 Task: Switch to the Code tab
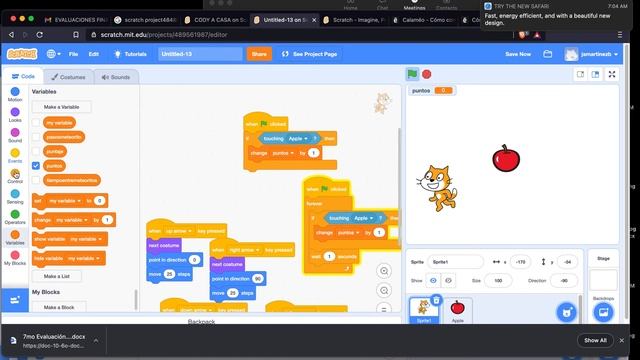point(23,76)
